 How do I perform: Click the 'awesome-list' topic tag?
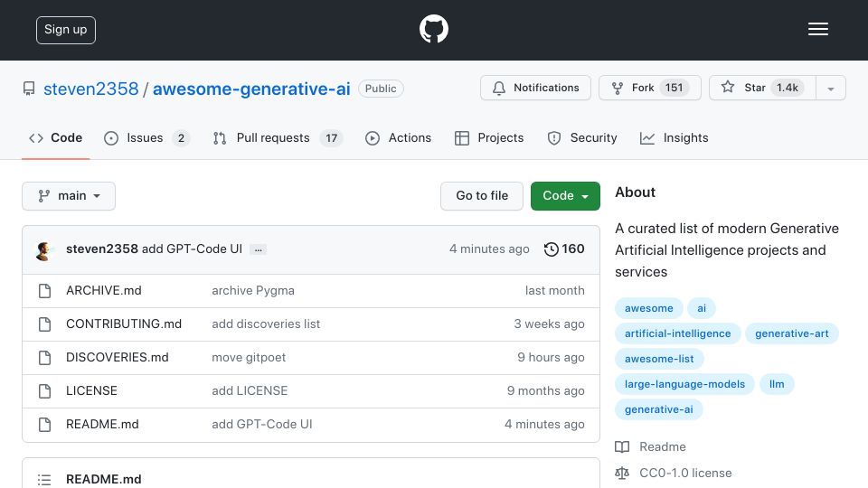[659, 359]
